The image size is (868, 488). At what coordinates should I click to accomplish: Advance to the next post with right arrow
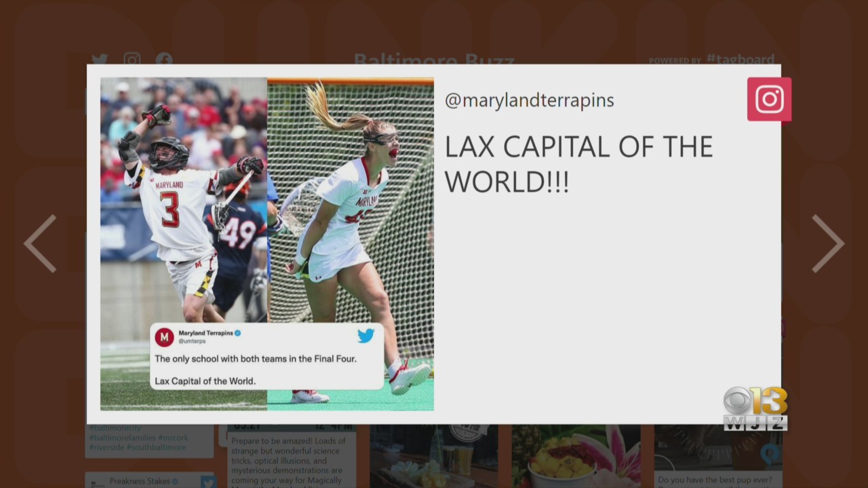pos(828,243)
